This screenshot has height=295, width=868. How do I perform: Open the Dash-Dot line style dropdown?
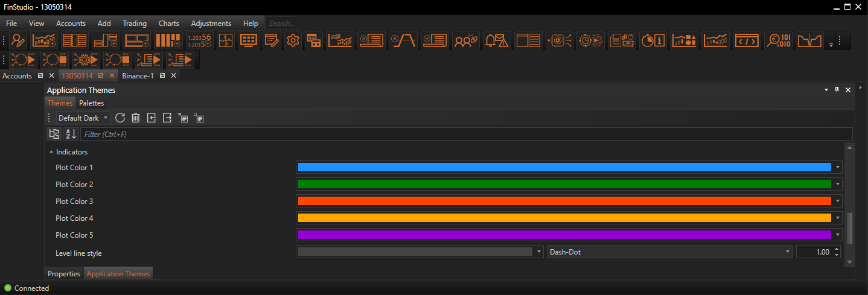pyautogui.click(x=669, y=252)
